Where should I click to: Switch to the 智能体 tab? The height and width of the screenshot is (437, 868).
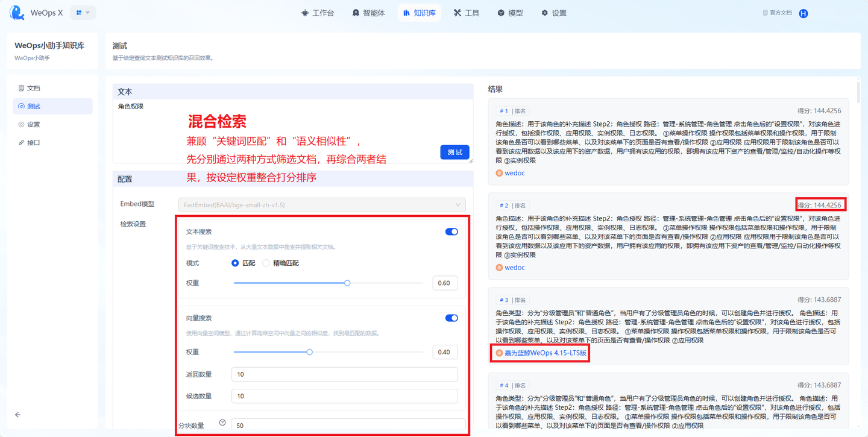pos(368,13)
